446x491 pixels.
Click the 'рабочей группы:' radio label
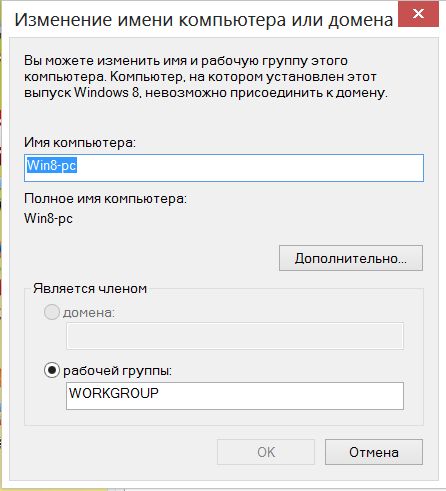point(117,371)
